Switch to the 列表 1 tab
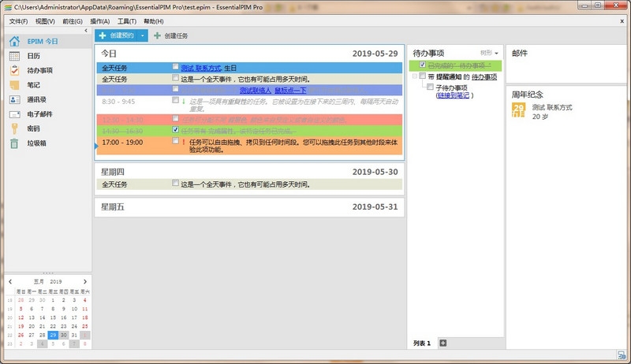The height and width of the screenshot is (364, 631). click(x=422, y=343)
